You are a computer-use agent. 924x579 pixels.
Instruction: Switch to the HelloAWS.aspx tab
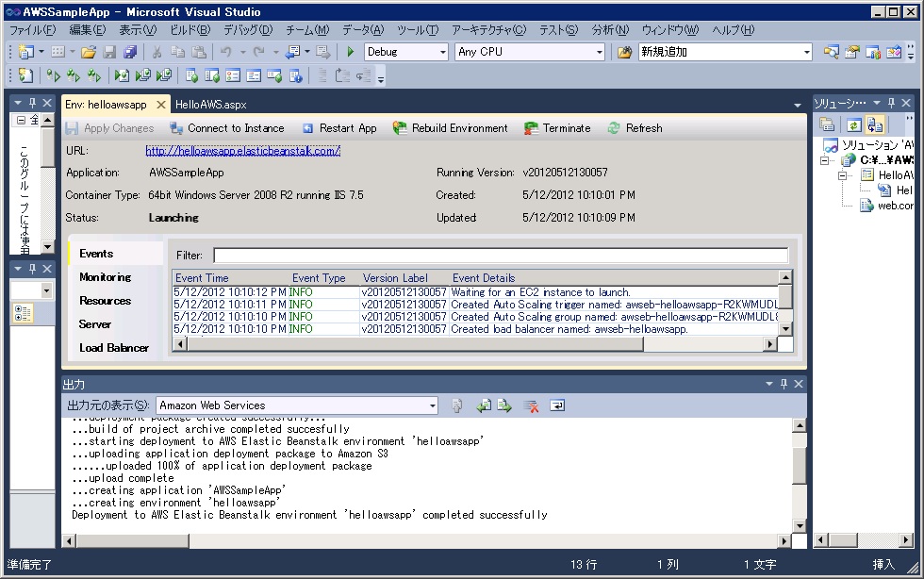tap(210, 105)
